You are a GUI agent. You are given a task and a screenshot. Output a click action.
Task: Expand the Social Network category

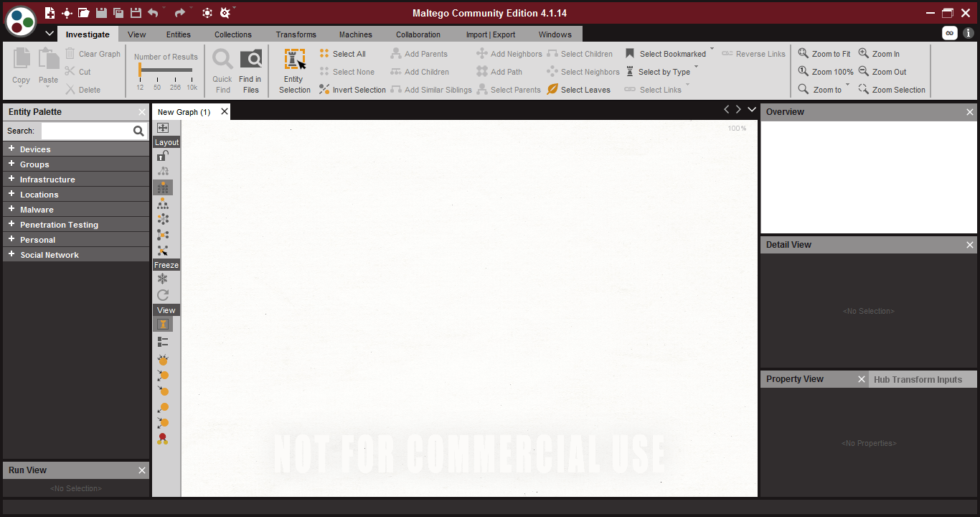pyautogui.click(x=11, y=254)
